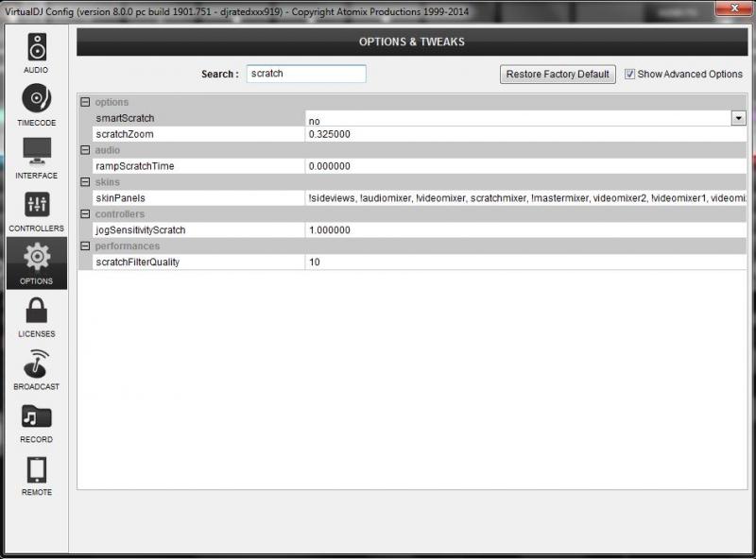Collapse the options group
The height and width of the screenshot is (559, 756).
tap(85, 102)
